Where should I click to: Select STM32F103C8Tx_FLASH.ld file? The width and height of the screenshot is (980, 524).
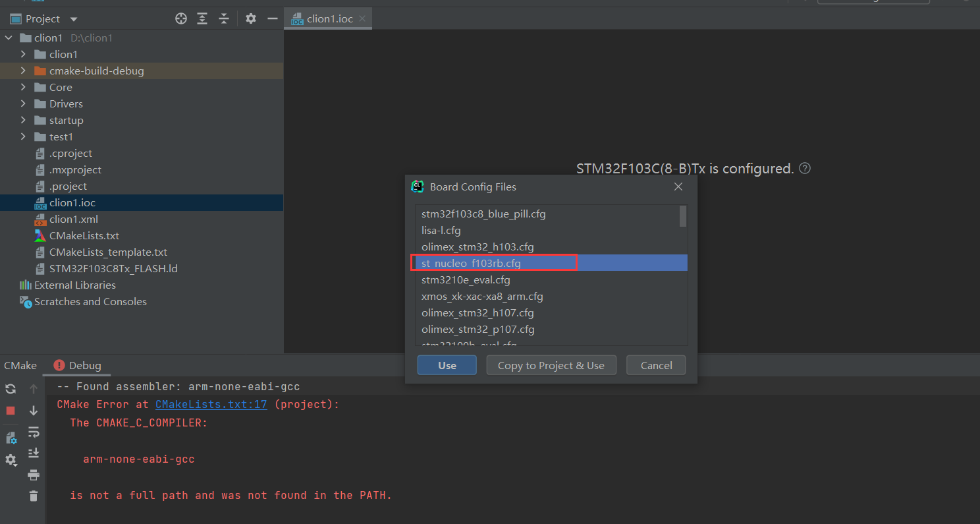[113, 269]
